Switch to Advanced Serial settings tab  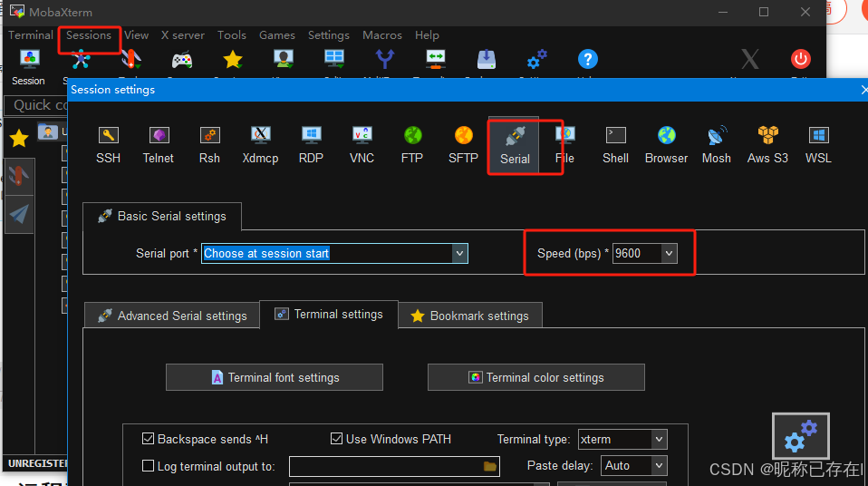pyautogui.click(x=172, y=316)
